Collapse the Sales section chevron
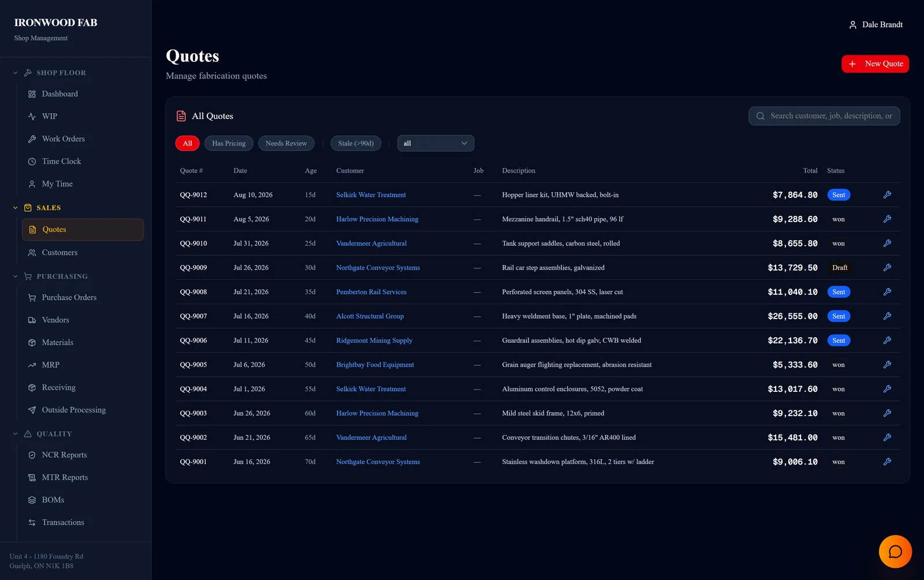This screenshot has width=924, height=580. point(16,208)
